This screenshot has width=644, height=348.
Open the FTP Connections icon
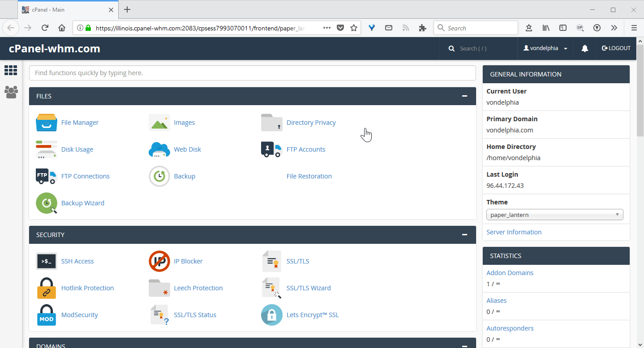46,176
